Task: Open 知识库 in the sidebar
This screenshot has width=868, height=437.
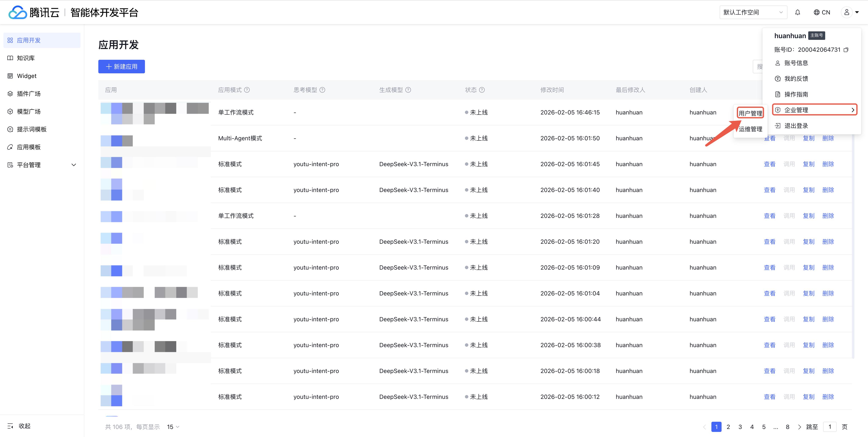Action: (x=26, y=58)
